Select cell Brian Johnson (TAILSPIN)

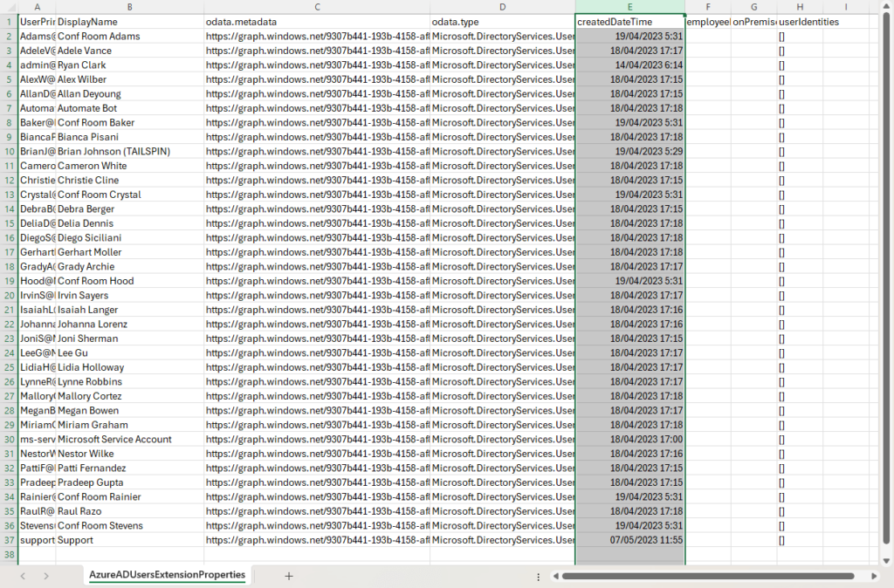[x=130, y=152]
